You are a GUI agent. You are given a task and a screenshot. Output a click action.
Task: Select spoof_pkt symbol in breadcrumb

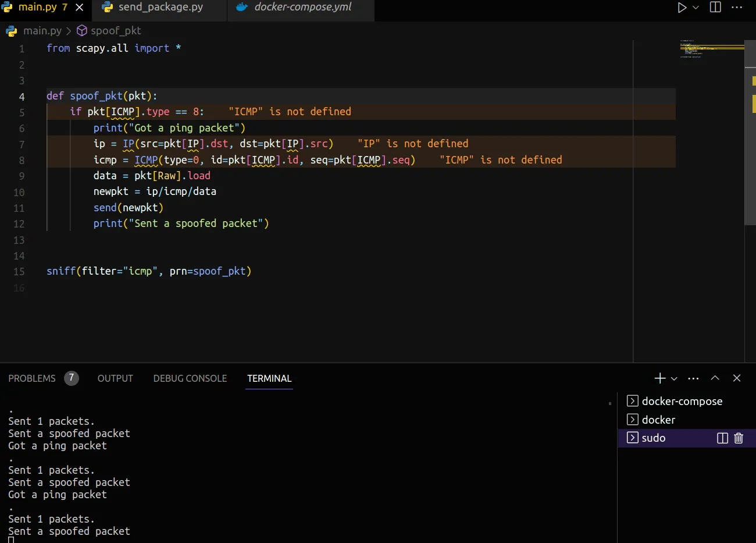[115, 31]
